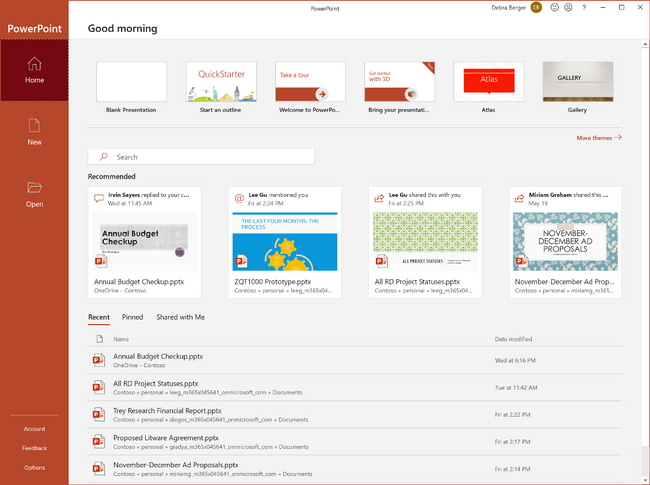Screen dimensions: 650x485
Task: Click the scroll up arrow of the scrollbar
Action: [645, 44]
